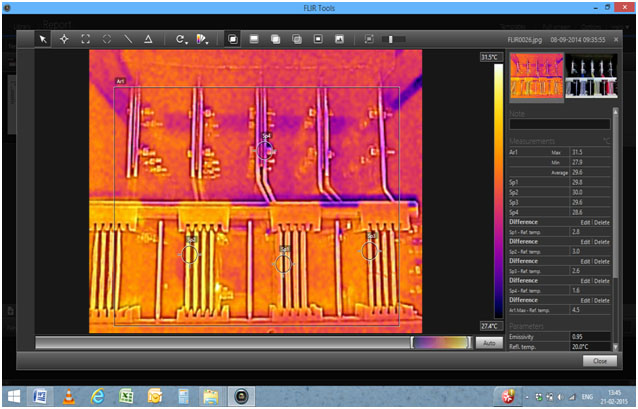Image resolution: width=638 pixels, height=409 pixels.
Task: Delete the Sp1 - Ref. temp. difference
Action: (602, 222)
